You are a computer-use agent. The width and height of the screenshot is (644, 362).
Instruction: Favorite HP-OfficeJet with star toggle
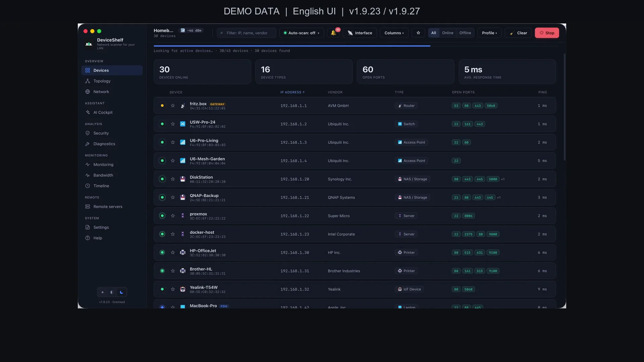(x=173, y=252)
